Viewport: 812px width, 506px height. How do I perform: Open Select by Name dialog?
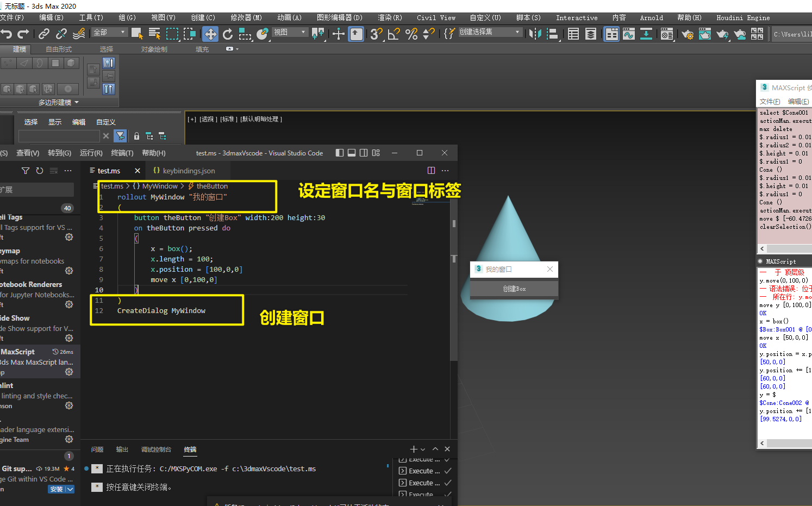point(154,33)
